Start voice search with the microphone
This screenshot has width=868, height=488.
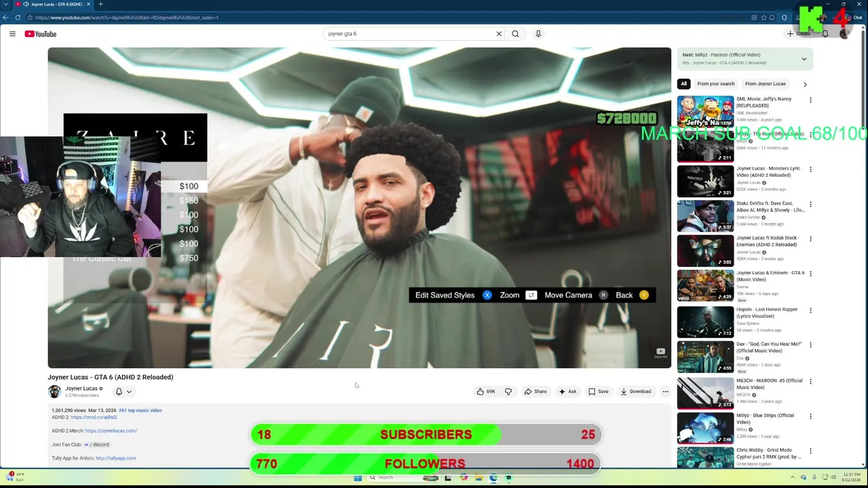538,34
